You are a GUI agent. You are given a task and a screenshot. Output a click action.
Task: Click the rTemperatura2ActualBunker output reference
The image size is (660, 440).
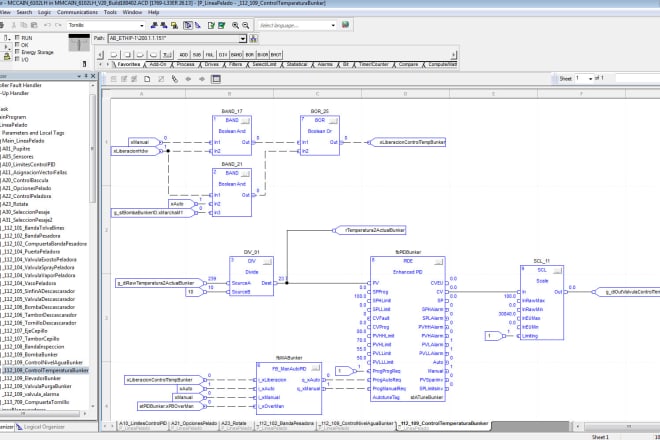click(370, 230)
